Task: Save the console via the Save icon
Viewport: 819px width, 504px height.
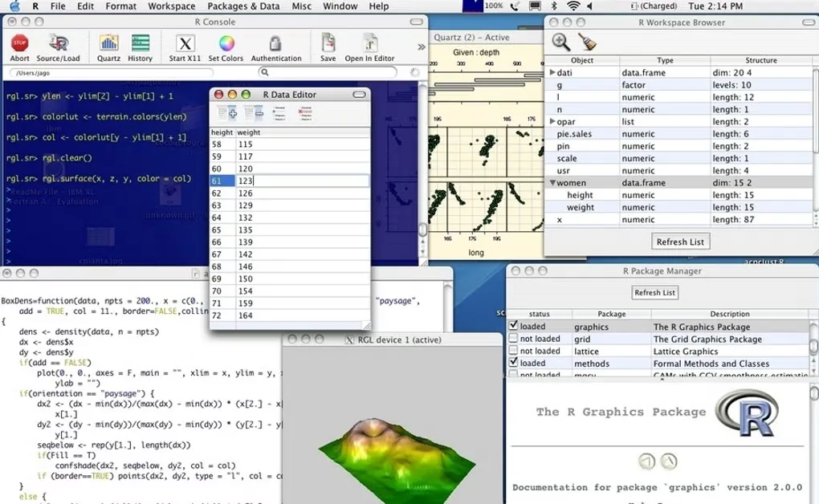Action: 328,43
